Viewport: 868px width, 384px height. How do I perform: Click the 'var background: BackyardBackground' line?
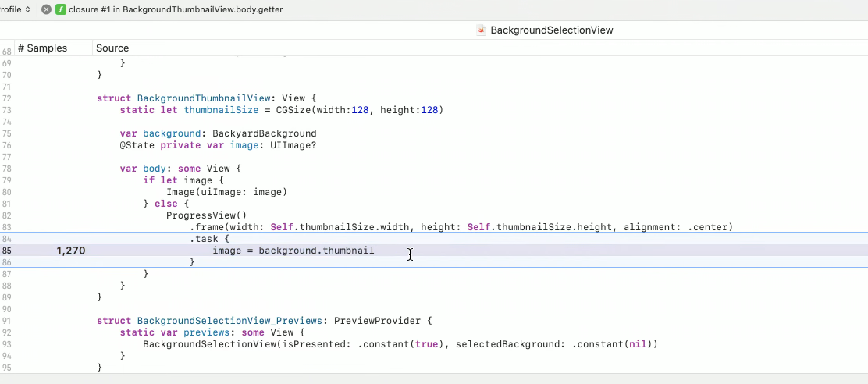click(x=218, y=133)
